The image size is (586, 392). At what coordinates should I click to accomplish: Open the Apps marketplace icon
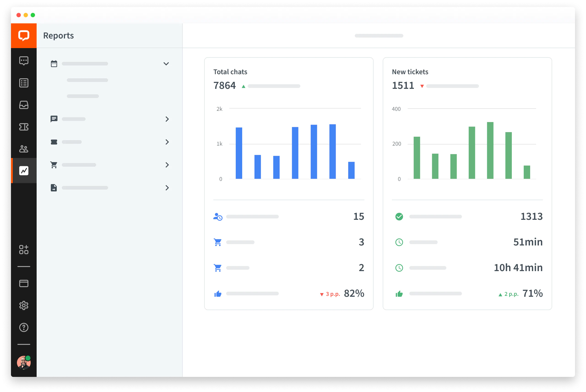coord(24,250)
